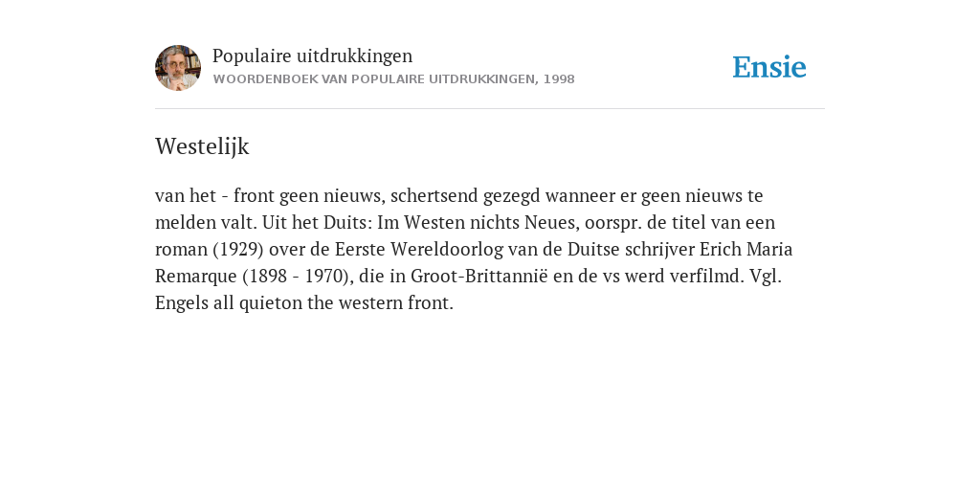
Task: Open the Populaire uitdrukkingen author name
Action: (313, 56)
